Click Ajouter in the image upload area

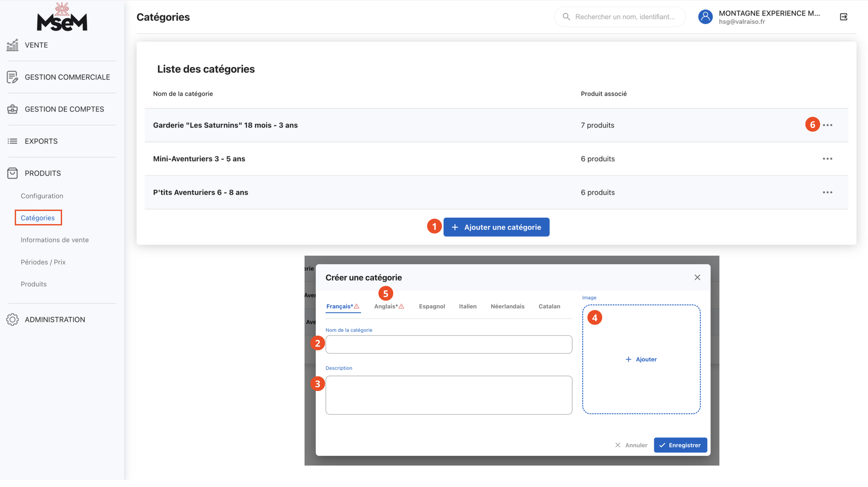(x=641, y=359)
